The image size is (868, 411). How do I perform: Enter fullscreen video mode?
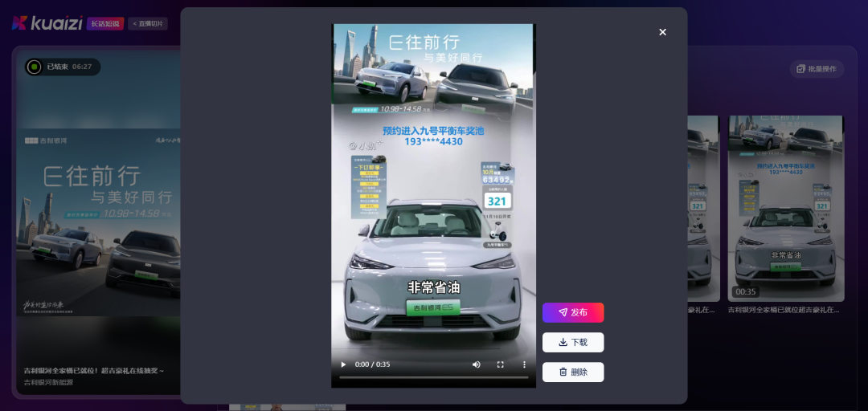500,364
